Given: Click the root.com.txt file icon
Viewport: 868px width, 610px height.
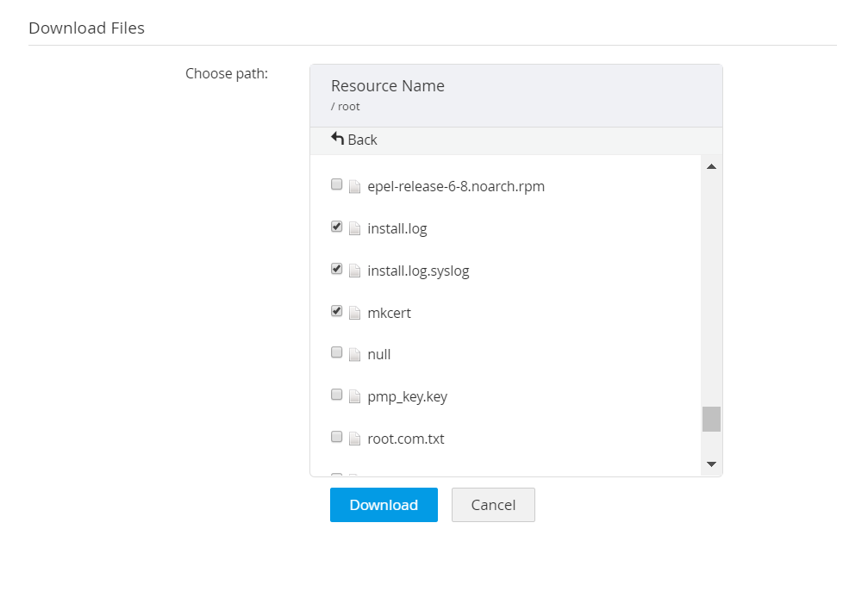Looking at the screenshot, I should (354, 439).
